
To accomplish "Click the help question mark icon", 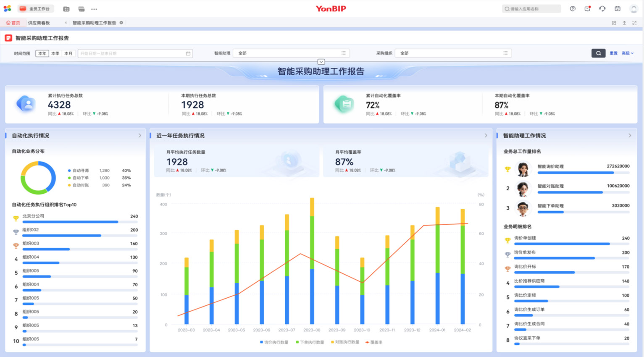I will [573, 9].
